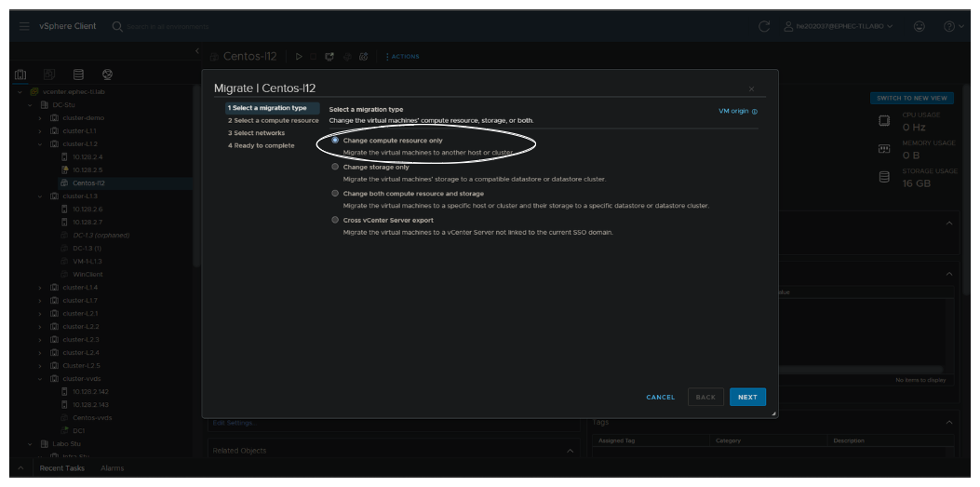980x487 pixels.
Task: Click the refresh icon in the top bar
Action: point(764,26)
